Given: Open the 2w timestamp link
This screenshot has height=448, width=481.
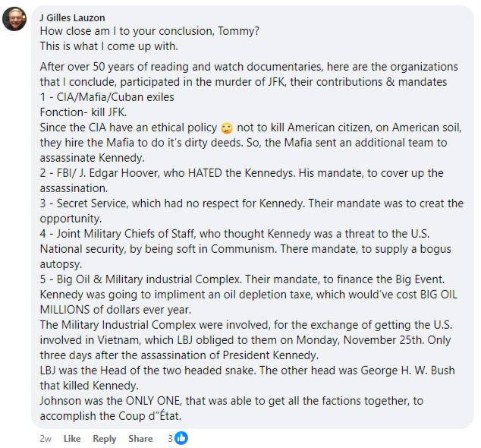Looking at the screenshot, I should [46, 439].
